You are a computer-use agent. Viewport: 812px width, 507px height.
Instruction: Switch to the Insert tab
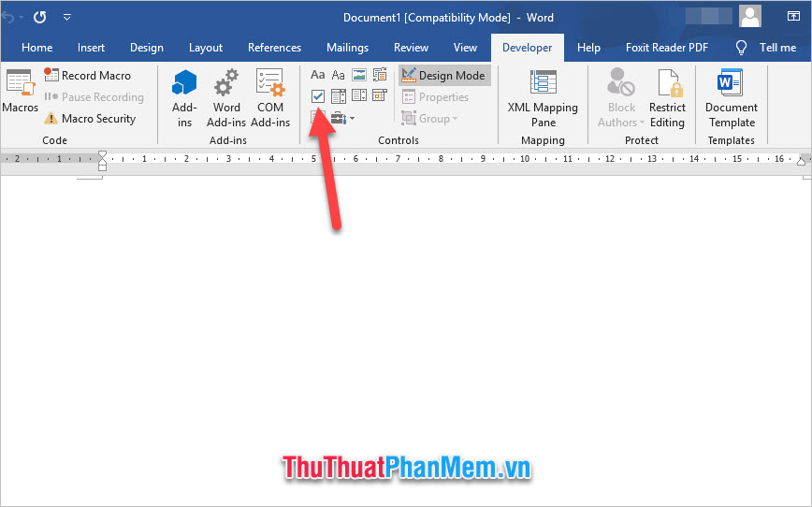click(x=91, y=48)
